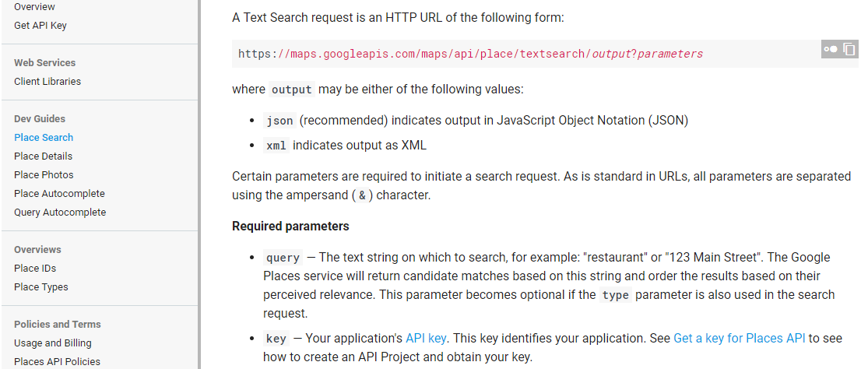Click the Web Services section heading
868x369 pixels.
tap(45, 62)
